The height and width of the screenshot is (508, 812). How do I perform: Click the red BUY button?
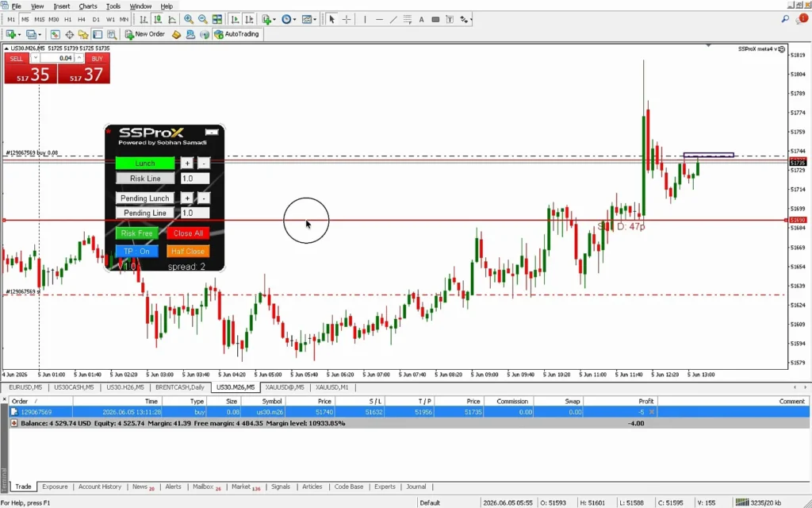pyautogui.click(x=84, y=68)
